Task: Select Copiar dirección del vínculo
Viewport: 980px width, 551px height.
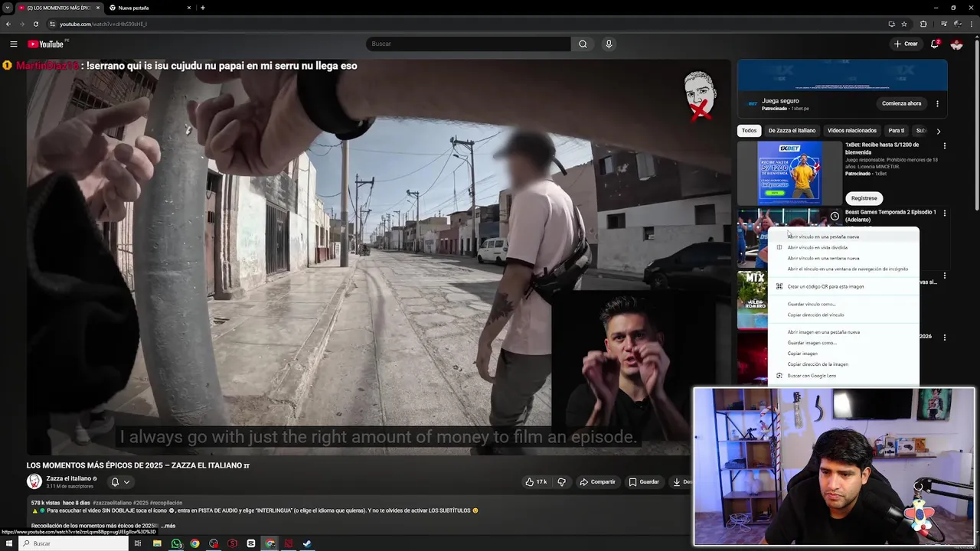Action: pyautogui.click(x=843, y=315)
